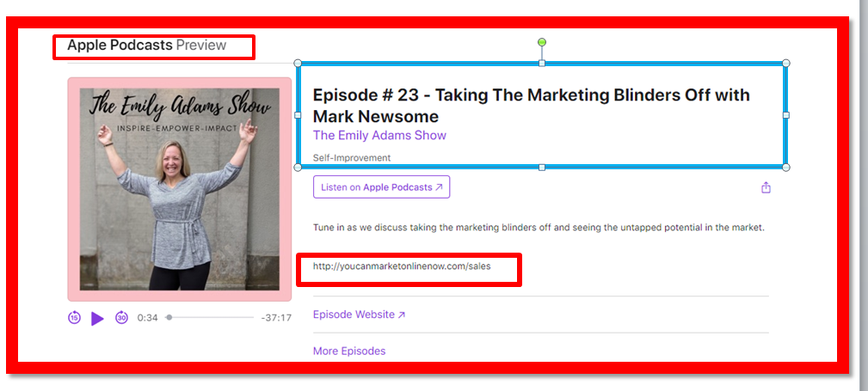The image size is (868, 391).
Task: Click the top-right corner resize handle
Action: [785, 63]
